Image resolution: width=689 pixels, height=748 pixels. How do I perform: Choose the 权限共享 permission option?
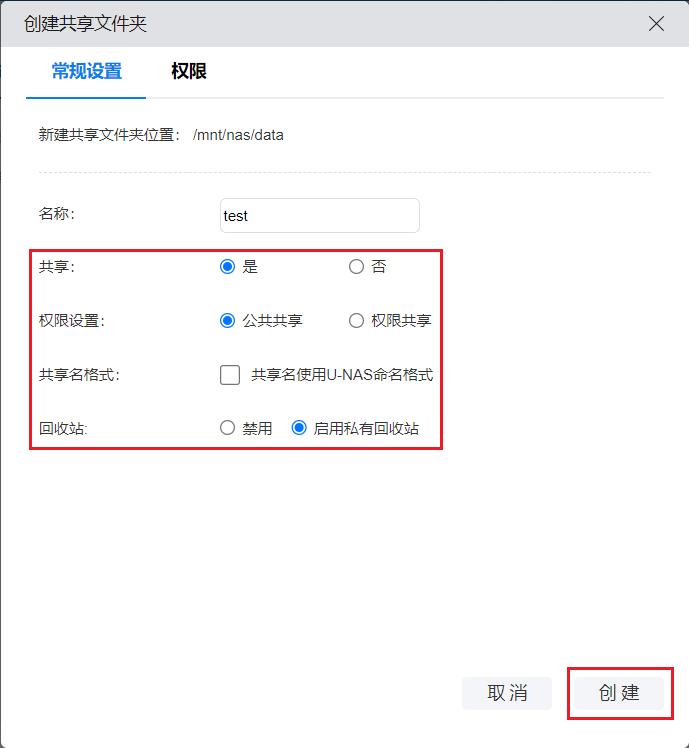coord(356,321)
